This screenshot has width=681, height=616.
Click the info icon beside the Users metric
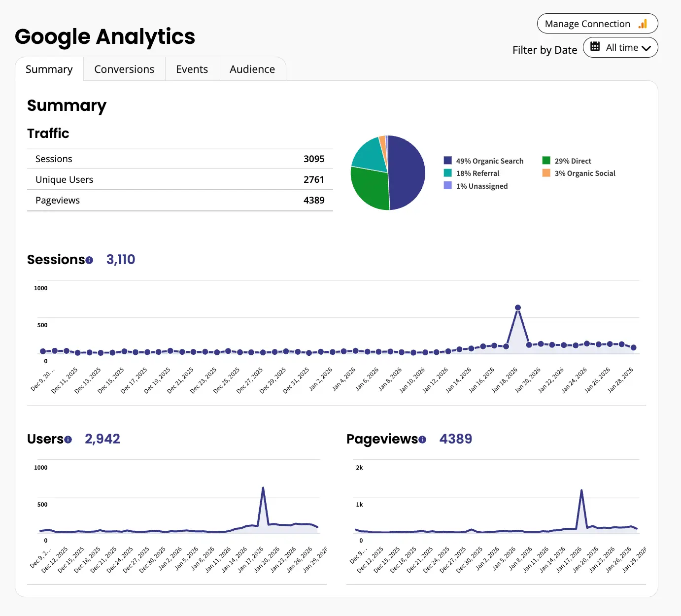click(x=68, y=440)
